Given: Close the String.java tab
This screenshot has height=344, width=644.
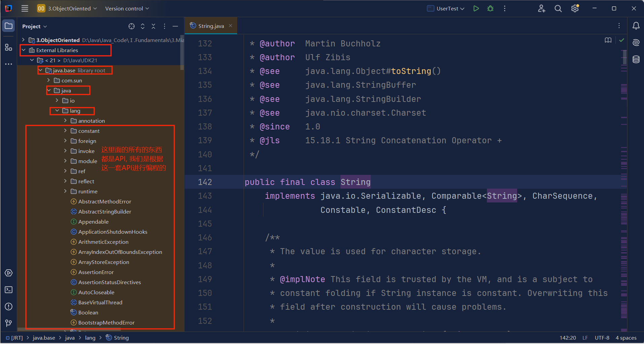Looking at the screenshot, I should point(230,26).
